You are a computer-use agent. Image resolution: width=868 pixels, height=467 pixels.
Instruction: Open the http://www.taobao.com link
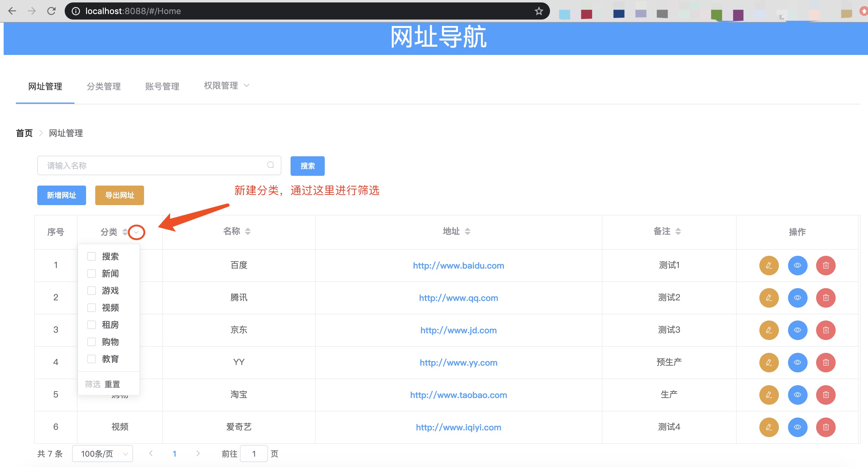coord(459,395)
